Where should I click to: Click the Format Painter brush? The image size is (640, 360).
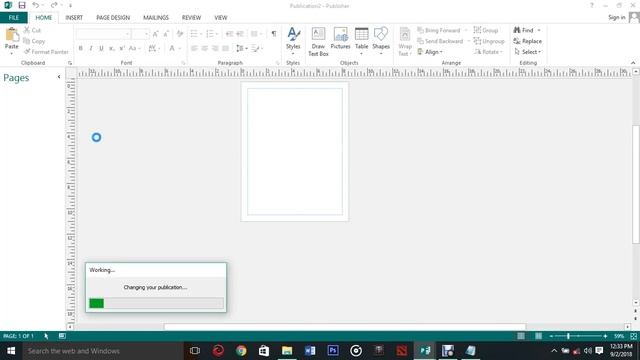pos(46,52)
